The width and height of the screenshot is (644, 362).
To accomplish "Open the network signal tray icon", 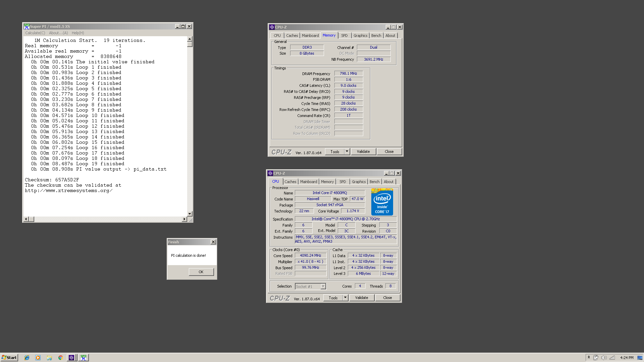I will (x=612, y=358).
